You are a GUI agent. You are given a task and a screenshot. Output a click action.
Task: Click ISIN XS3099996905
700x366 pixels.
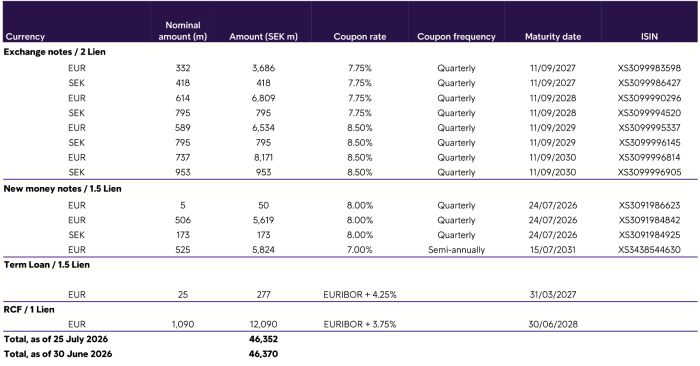point(649,172)
